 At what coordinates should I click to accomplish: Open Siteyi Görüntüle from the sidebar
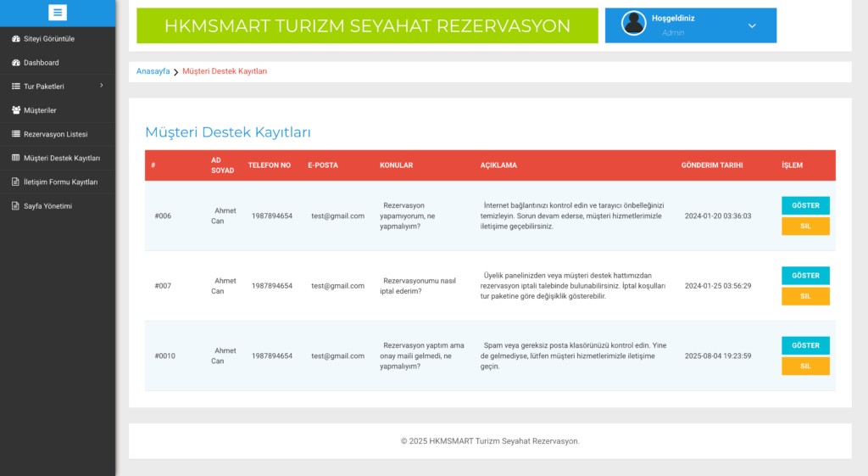click(58, 39)
